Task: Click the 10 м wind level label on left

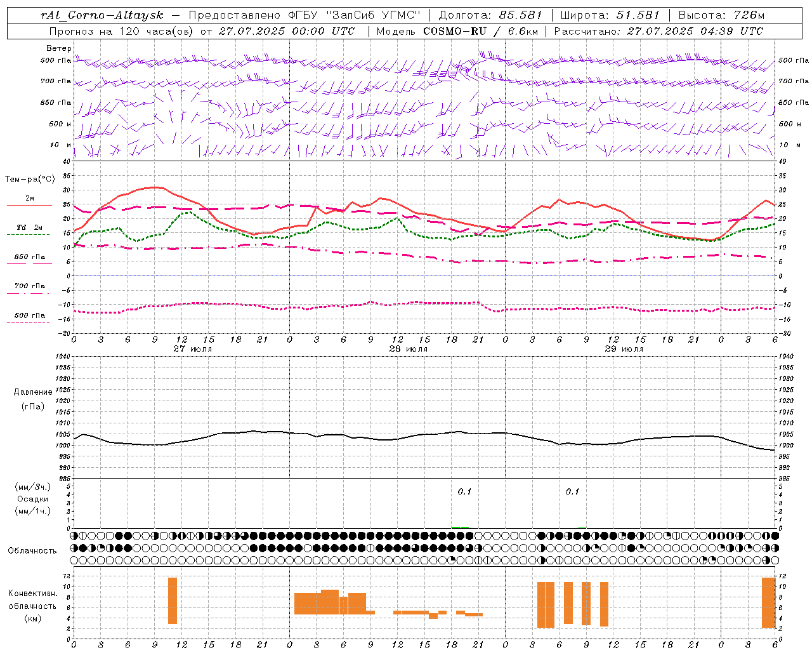Action: point(62,145)
